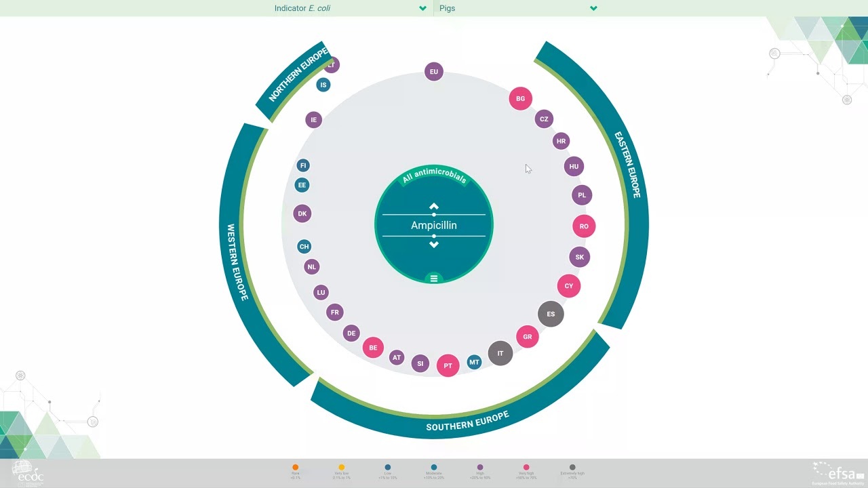This screenshot has width=868, height=488.
Task: Click the BG country bubble
Action: pos(520,98)
